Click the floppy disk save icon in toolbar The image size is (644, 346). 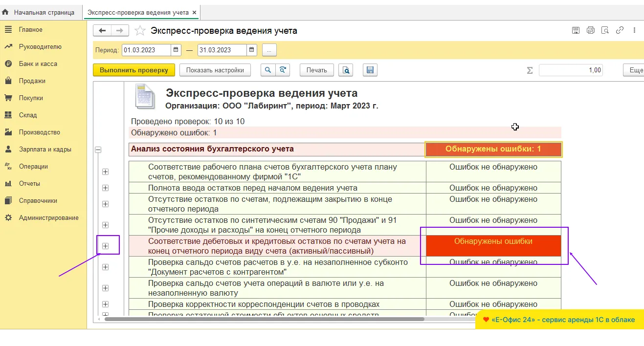pyautogui.click(x=370, y=70)
